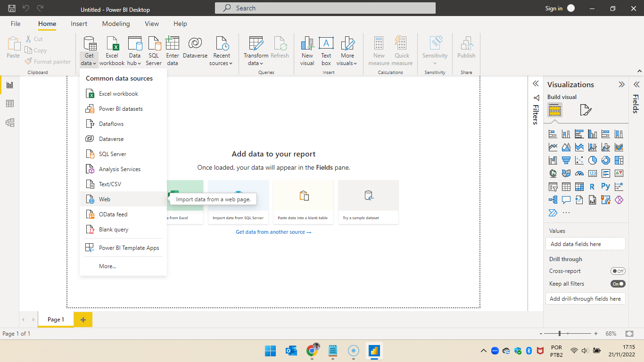Click Paste data into a blank table
The width and height of the screenshot is (644, 362).
coord(304,202)
